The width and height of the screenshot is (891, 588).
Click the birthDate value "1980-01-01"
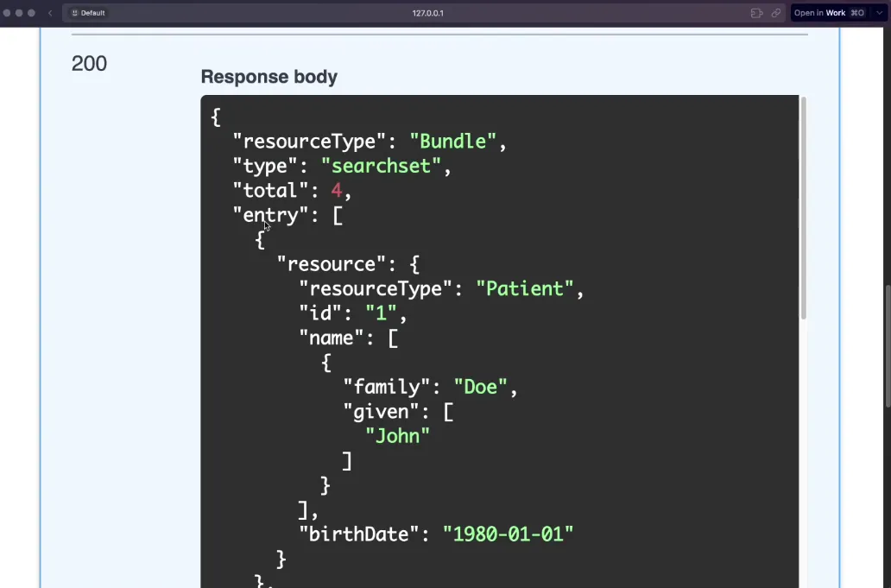pos(508,534)
